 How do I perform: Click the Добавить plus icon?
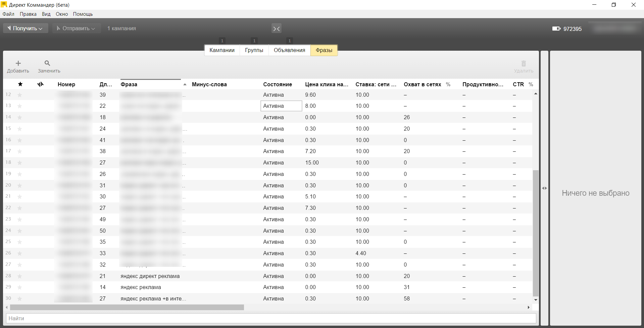pos(18,63)
